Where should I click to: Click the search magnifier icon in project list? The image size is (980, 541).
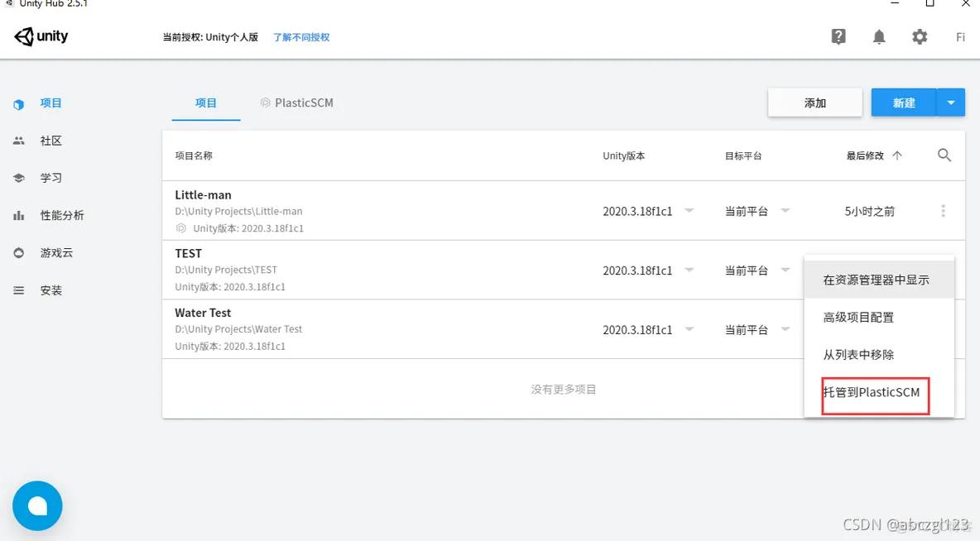point(944,155)
